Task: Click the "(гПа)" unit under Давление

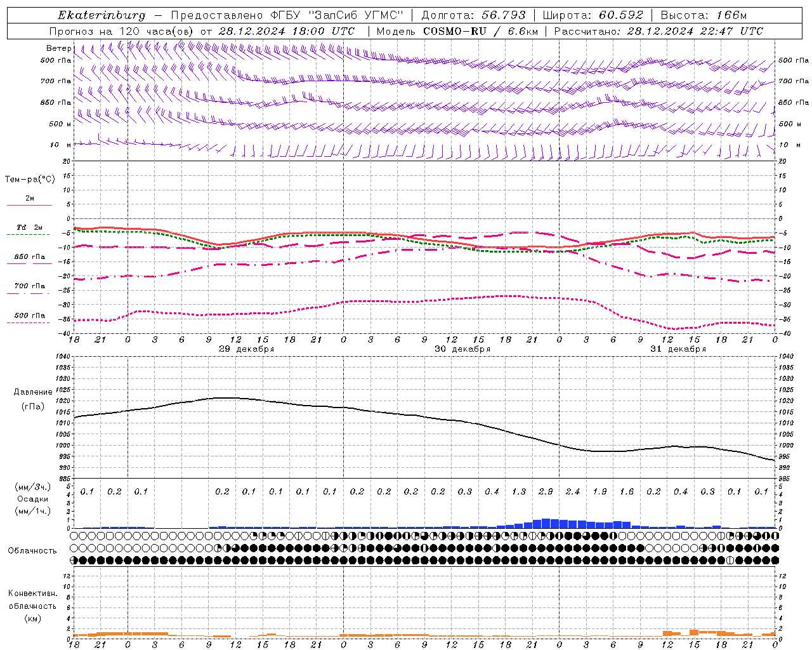Action: pyautogui.click(x=33, y=406)
